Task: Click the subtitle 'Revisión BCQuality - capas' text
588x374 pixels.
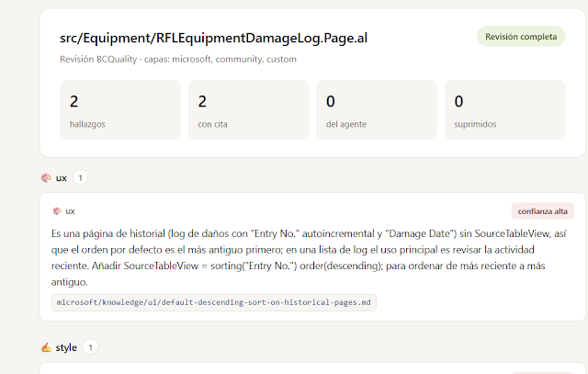Action: [178, 59]
